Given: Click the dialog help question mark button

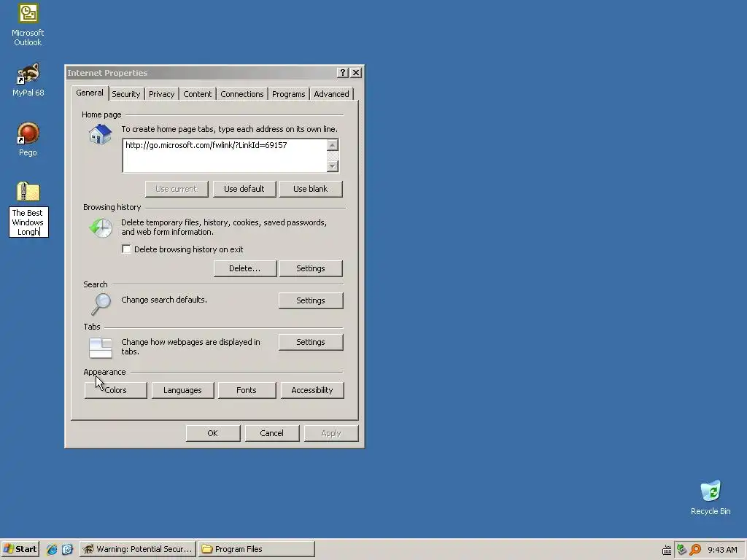Looking at the screenshot, I should [x=343, y=72].
